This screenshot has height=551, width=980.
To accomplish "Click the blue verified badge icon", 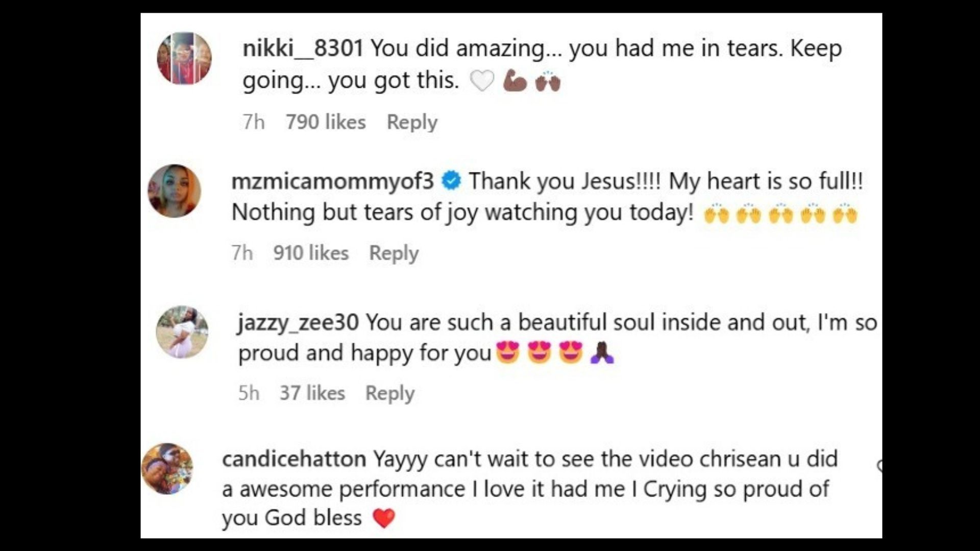I will (x=451, y=181).
